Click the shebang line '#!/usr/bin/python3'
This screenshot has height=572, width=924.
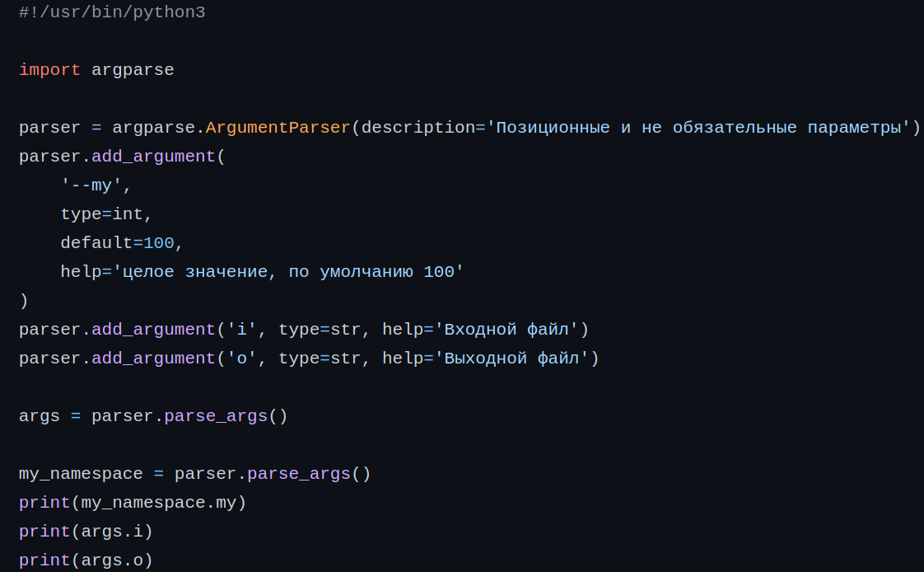point(112,12)
